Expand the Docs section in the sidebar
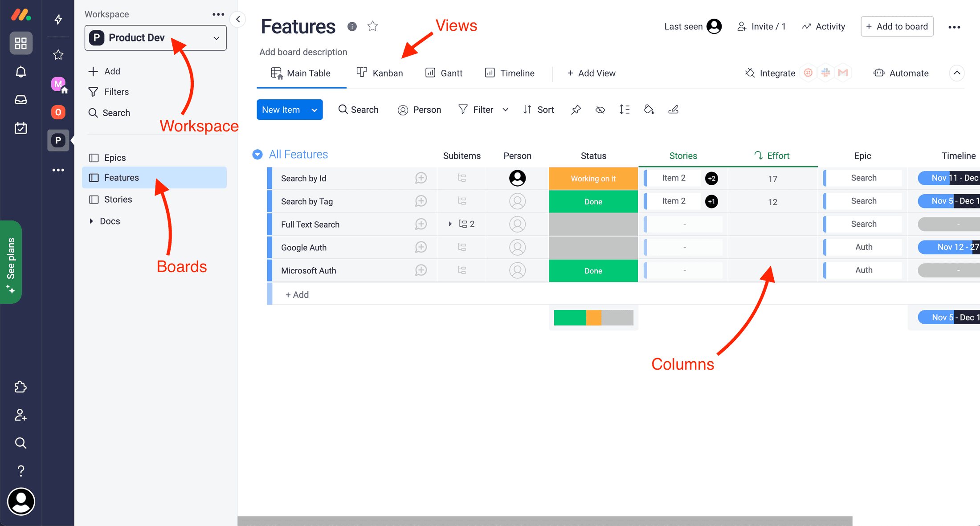Viewport: 980px width, 526px height. (x=92, y=221)
